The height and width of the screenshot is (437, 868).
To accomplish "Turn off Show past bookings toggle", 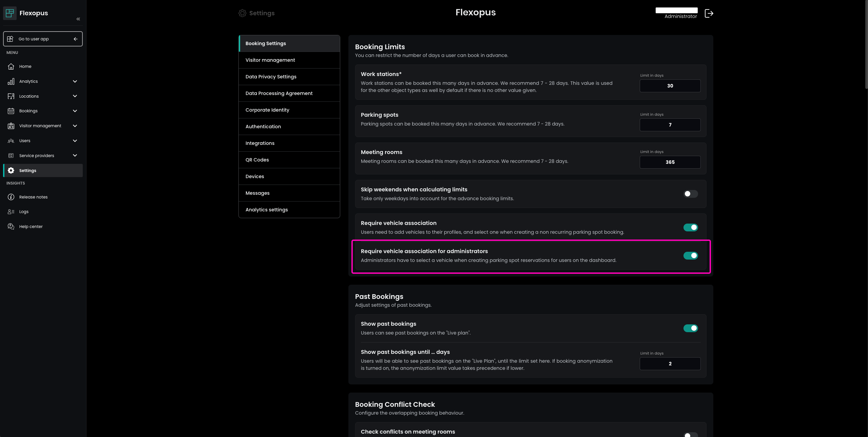I will (690, 328).
